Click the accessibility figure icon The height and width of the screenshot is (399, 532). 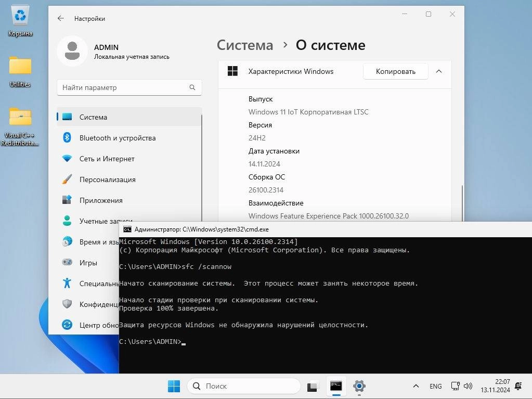click(67, 283)
